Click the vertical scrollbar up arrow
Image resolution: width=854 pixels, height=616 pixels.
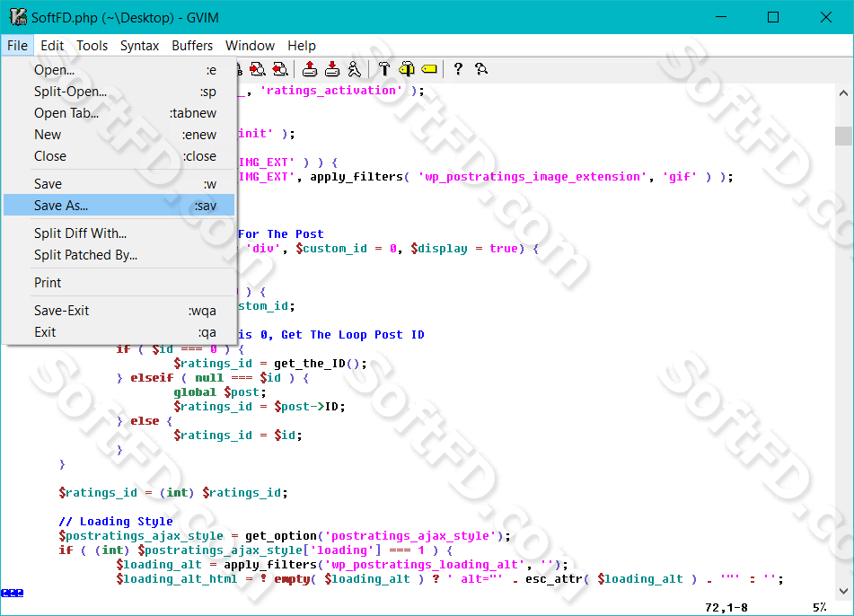pos(843,93)
